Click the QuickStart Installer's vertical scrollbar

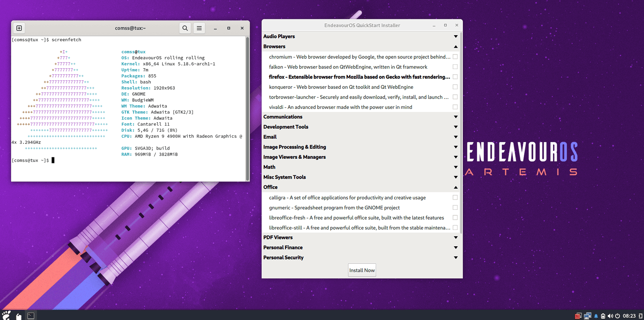461,133
